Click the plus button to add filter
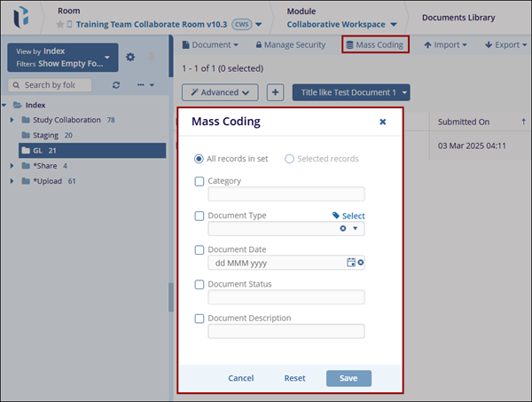 coord(275,92)
